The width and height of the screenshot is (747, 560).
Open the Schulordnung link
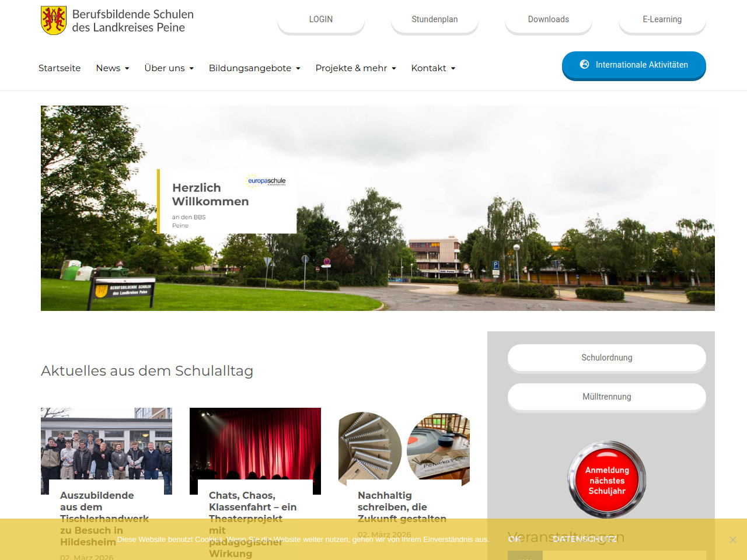pyautogui.click(x=607, y=358)
